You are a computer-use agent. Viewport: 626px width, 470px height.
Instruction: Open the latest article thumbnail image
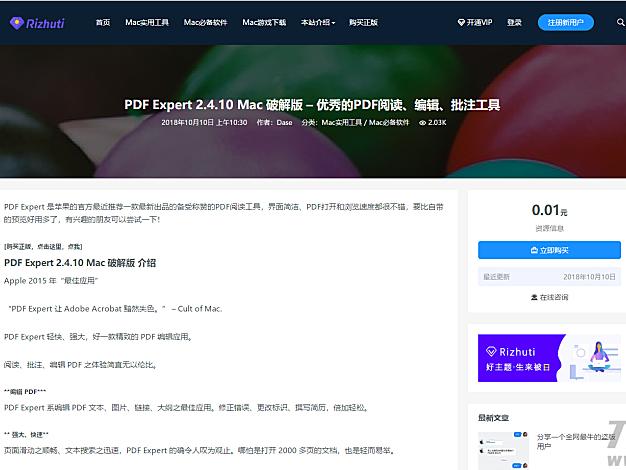coord(503,450)
